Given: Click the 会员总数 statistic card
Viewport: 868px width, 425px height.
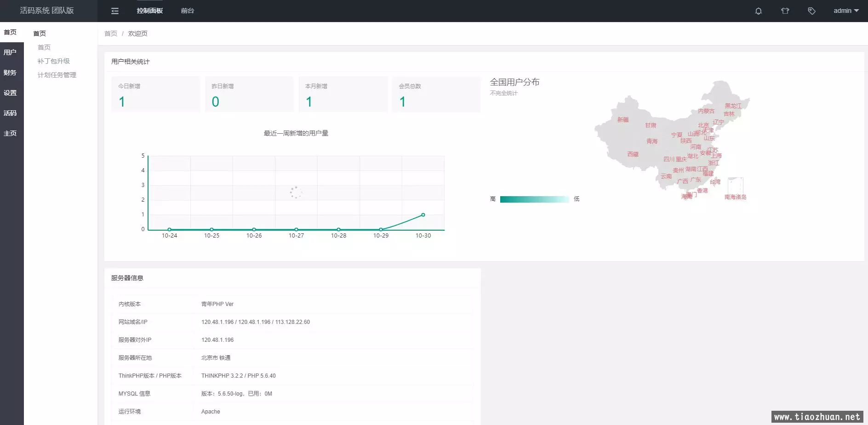Looking at the screenshot, I should coord(436,94).
